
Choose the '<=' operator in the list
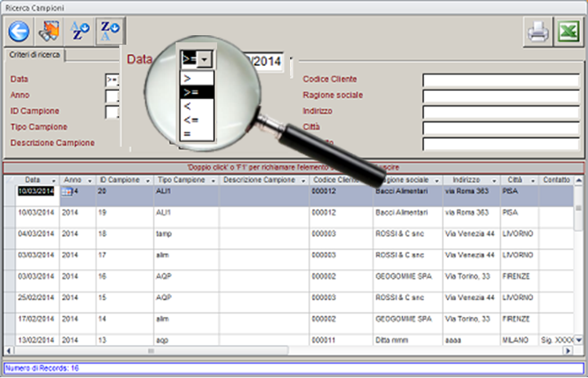click(197, 120)
